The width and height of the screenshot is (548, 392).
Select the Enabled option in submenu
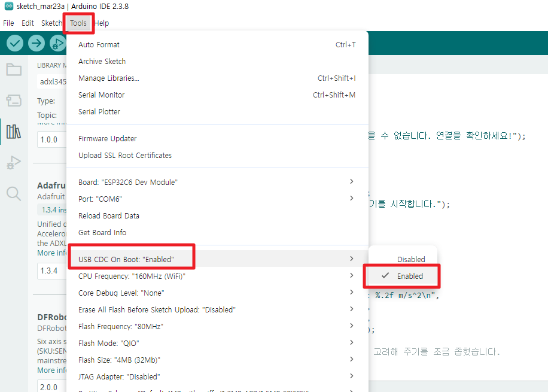pos(402,276)
